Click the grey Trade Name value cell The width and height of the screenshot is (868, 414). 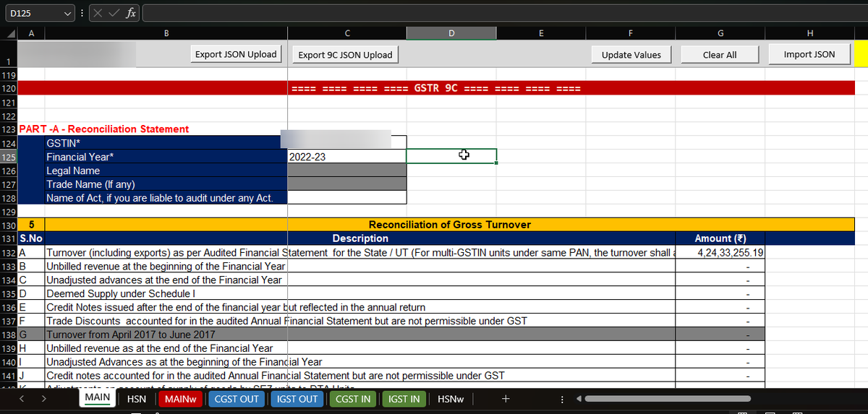point(346,184)
